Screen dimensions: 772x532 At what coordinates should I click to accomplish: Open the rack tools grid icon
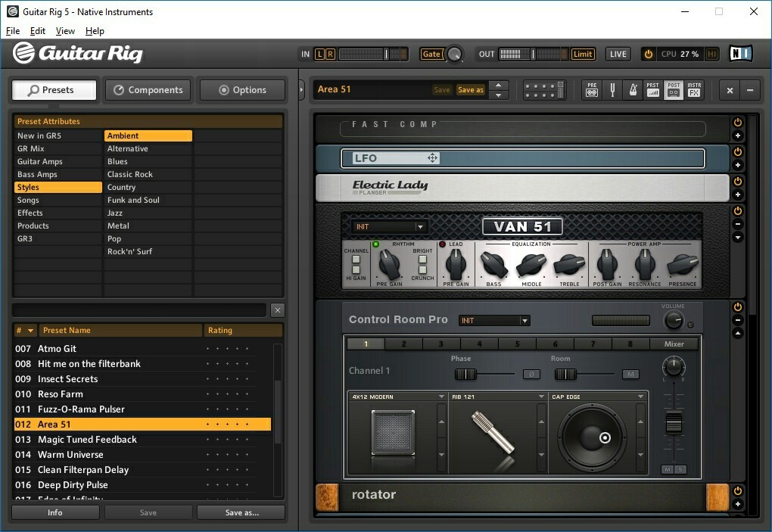coord(543,90)
